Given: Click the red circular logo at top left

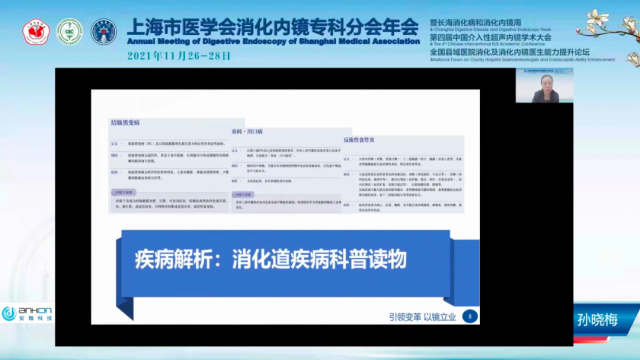Looking at the screenshot, I should [36, 32].
